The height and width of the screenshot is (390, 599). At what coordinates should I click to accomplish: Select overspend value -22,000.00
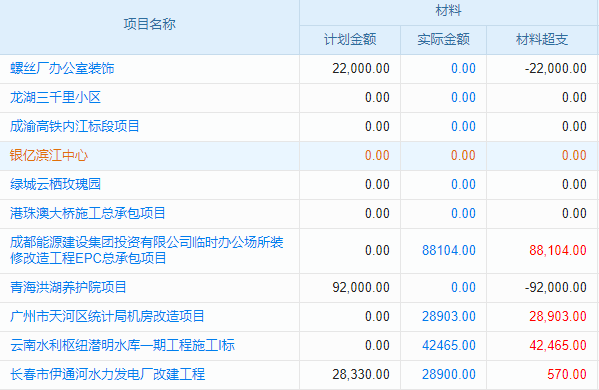point(556,68)
